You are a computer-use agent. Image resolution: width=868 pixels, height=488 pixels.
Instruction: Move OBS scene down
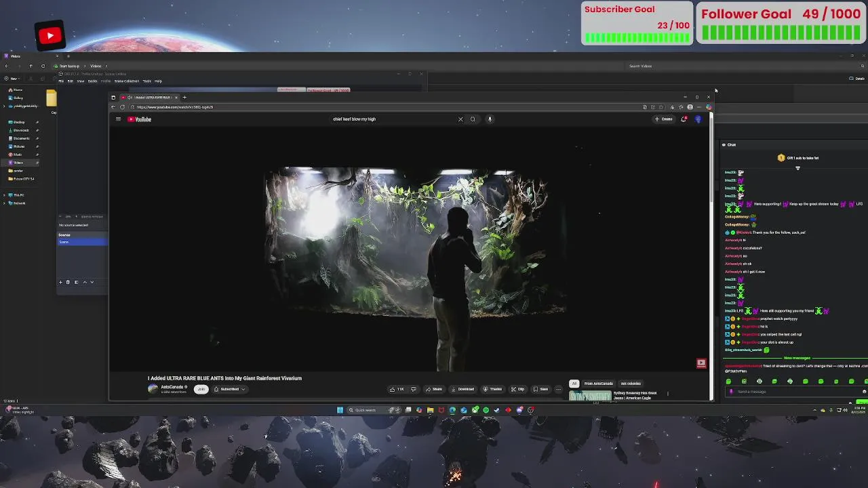(x=92, y=282)
